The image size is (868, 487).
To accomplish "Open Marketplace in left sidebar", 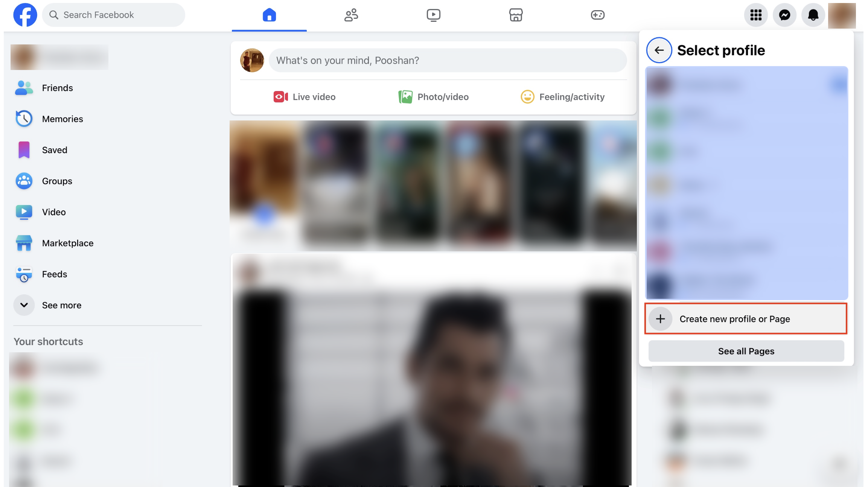I will [107, 243].
